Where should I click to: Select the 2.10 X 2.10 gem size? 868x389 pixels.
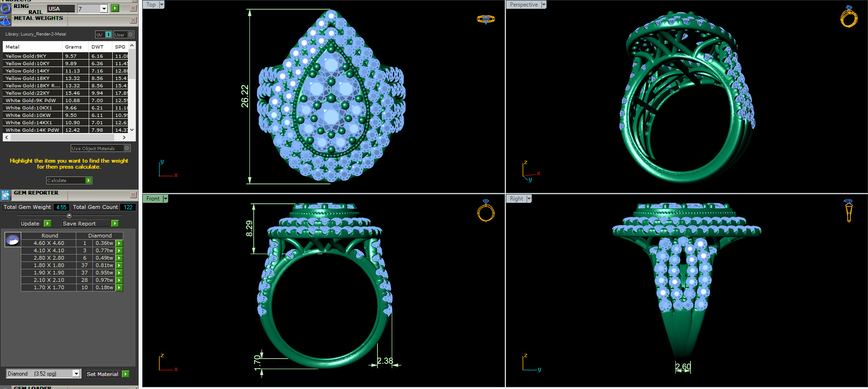click(49, 280)
